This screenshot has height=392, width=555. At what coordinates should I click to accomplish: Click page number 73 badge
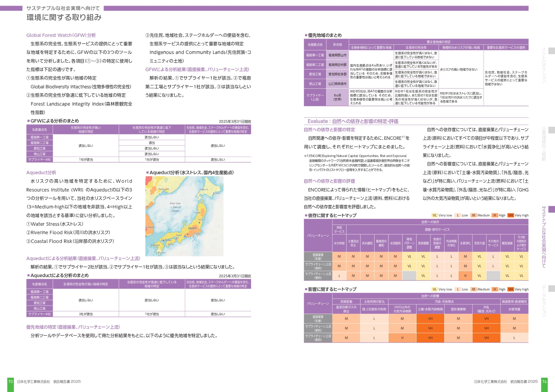pyautogui.click(x=11, y=381)
